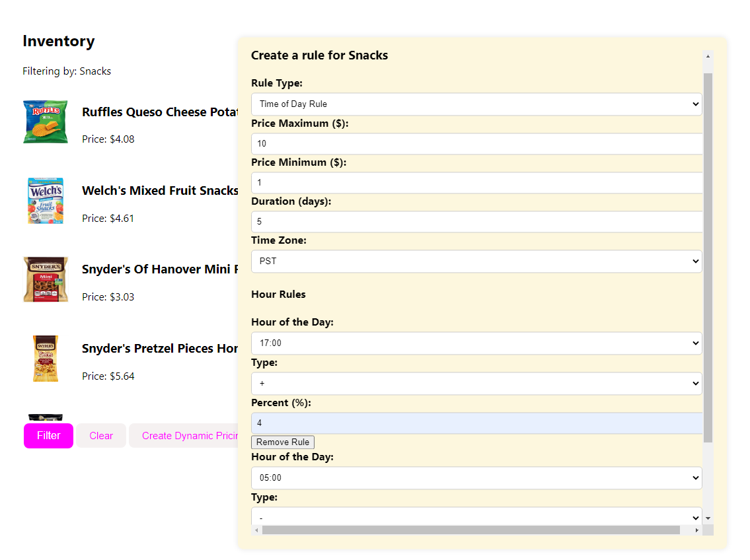This screenshot has width=750, height=560.
Task: Click the horizontal scrollbar right arrow
Action: [697, 530]
